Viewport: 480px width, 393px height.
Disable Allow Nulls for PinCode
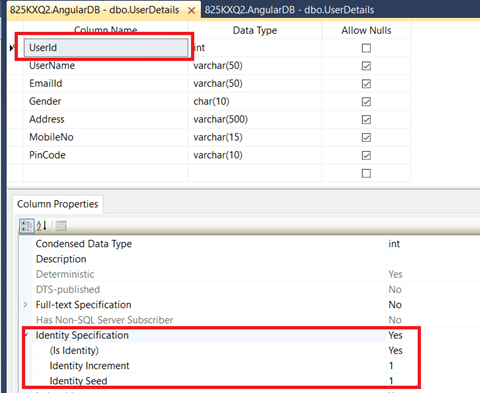(366, 155)
